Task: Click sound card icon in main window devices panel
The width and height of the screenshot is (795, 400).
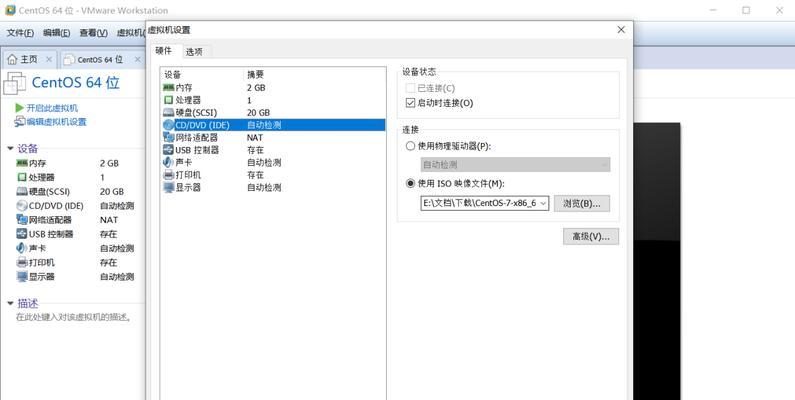Action: 22,248
